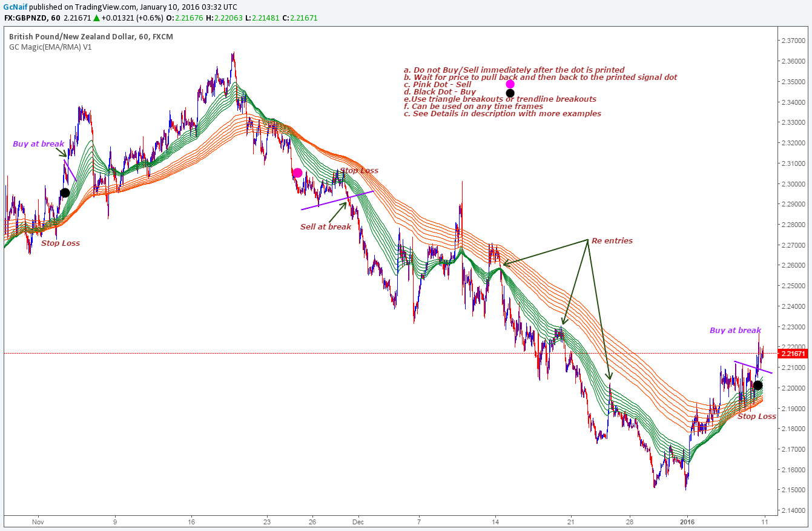This screenshot has width=812, height=531.
Task: Click the 26 date axis label
Action: pos(312,521)
